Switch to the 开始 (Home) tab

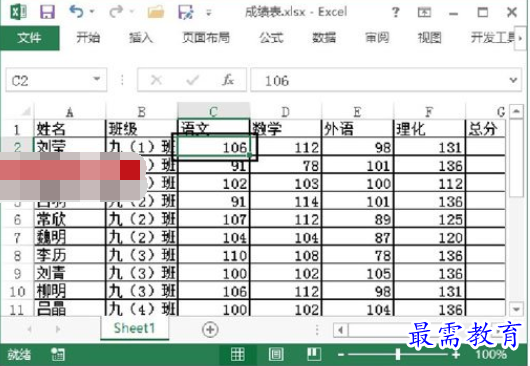(88, 38)
